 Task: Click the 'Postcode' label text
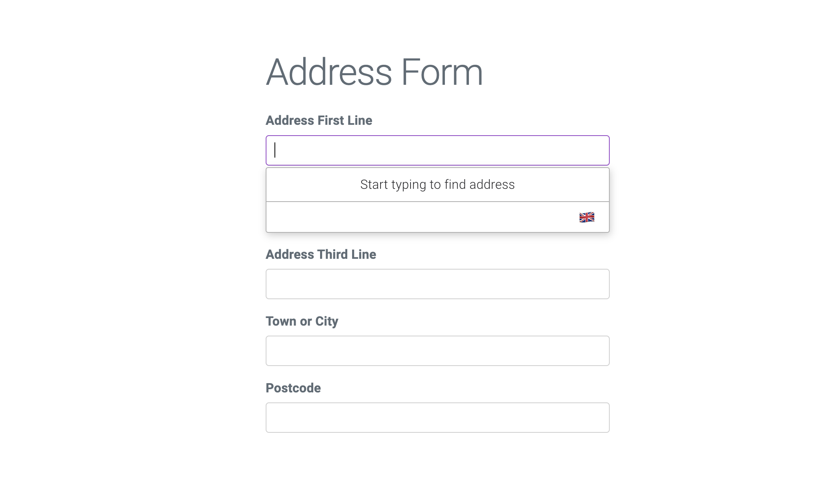(x=293, y=388)
